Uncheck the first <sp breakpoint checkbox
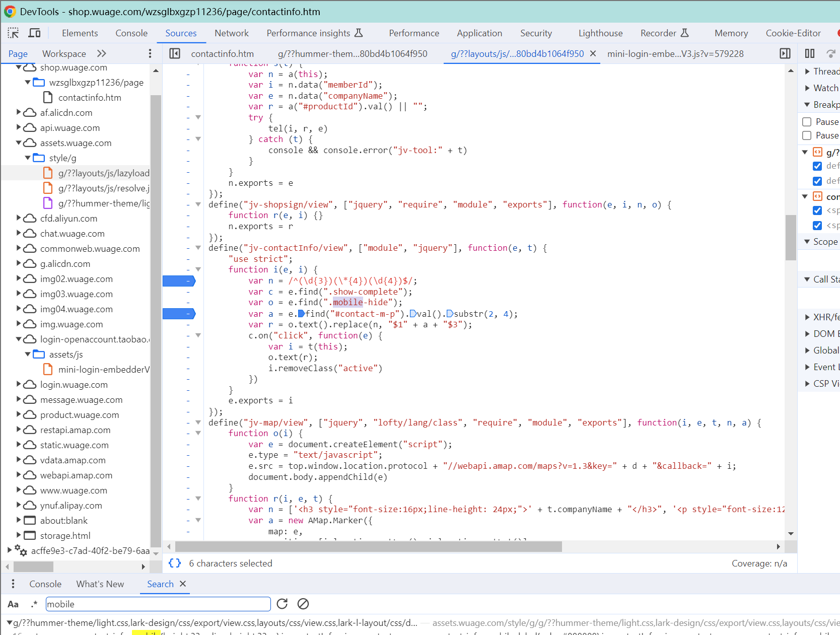The height and width of the screenshot is (635, 840). tap(817, 210)
